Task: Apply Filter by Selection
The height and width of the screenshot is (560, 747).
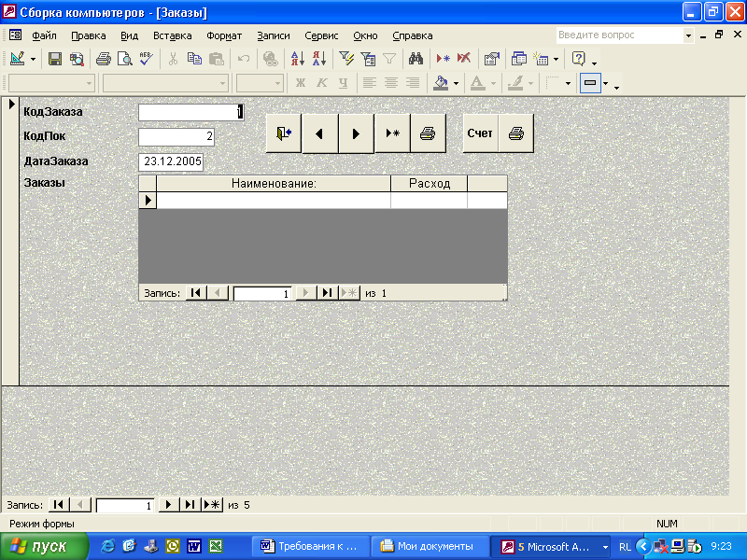Action: tap(346, 59)
